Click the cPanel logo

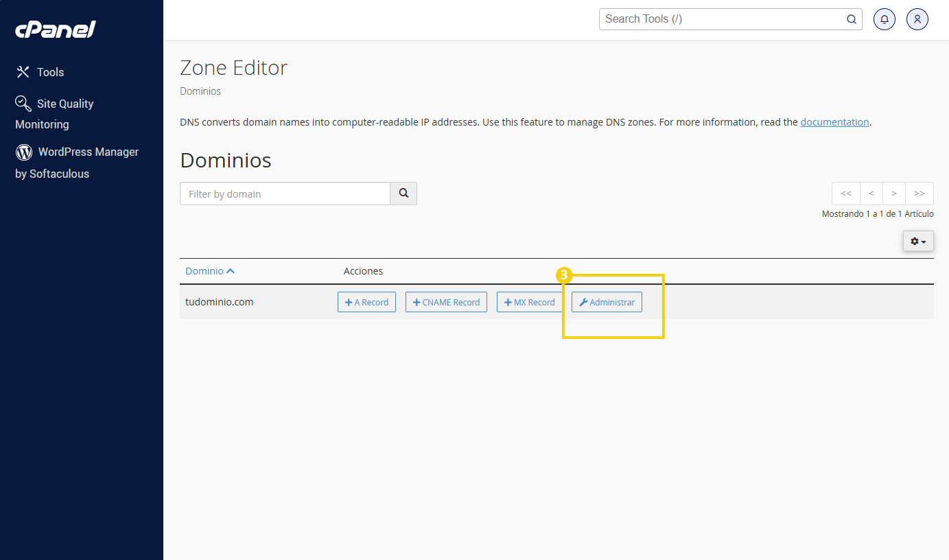point(56,30)
